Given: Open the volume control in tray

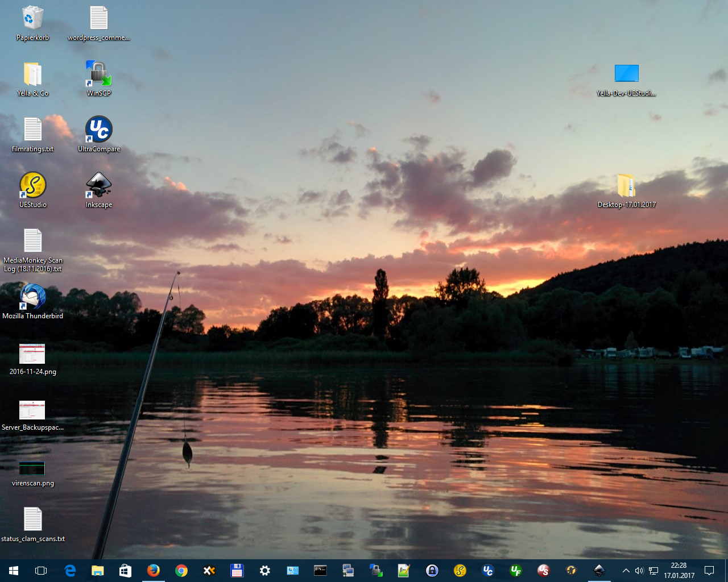Looking at the screenshot, I should coord(639,571).
